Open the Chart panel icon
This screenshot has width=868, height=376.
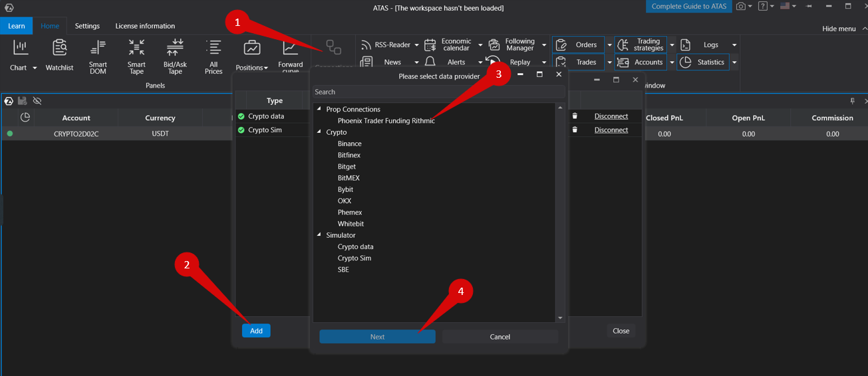pyautogui.click(x=20, y=48)
